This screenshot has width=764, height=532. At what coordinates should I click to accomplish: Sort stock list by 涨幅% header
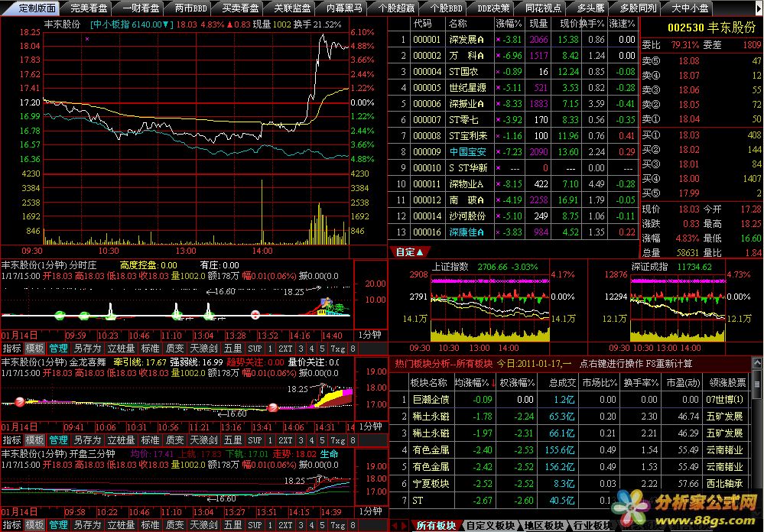coord(509,24)
